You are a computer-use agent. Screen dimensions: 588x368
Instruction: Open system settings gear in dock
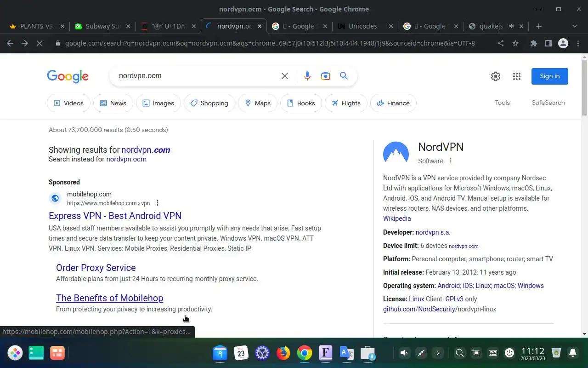262,353
